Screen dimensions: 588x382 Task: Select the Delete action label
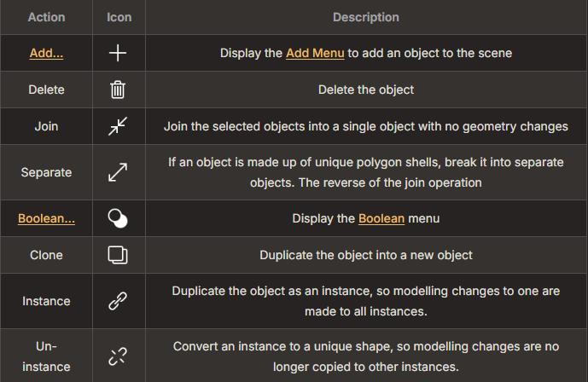click(46, 90)
